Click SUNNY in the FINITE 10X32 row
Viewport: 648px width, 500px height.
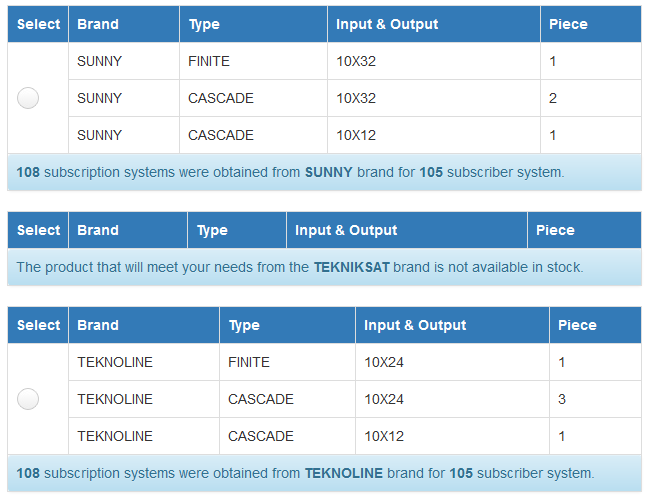(x=99, y=61)
